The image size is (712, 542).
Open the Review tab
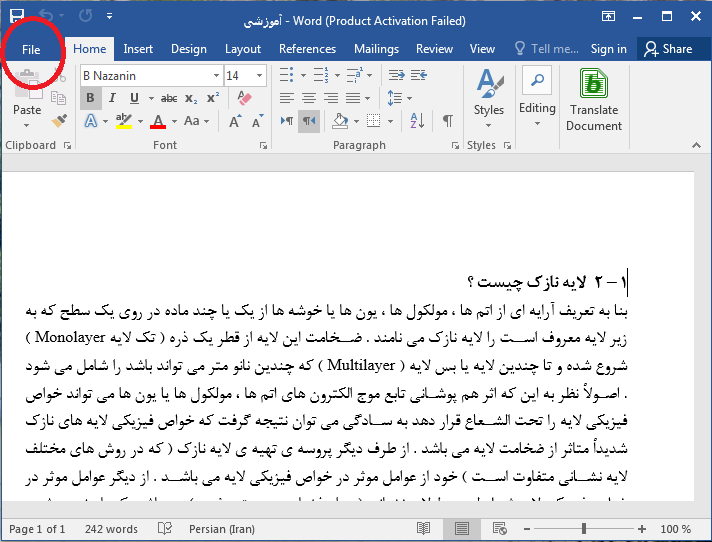435,49
